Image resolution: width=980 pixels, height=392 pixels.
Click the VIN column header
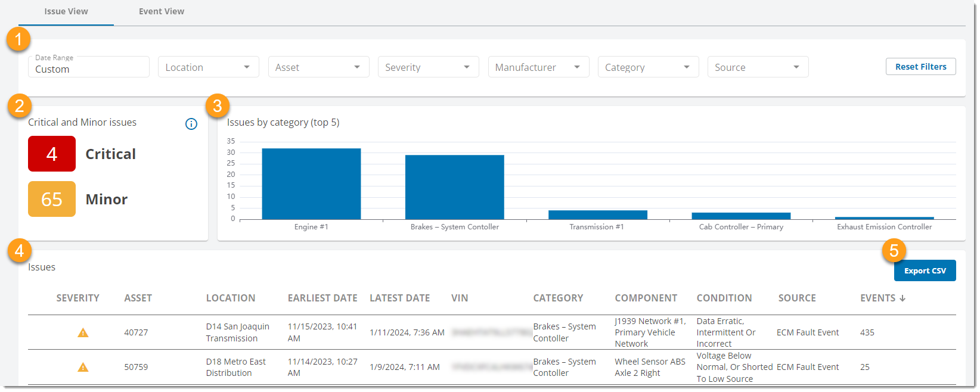pos(460,298)
